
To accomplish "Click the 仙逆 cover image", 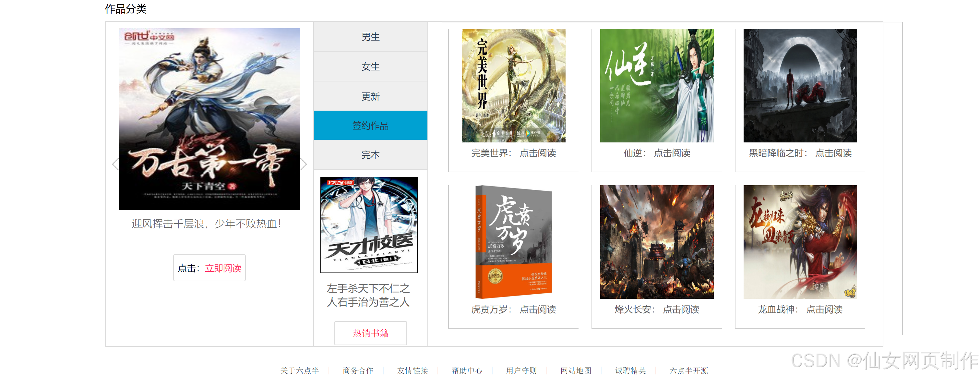I will point(657,86).
